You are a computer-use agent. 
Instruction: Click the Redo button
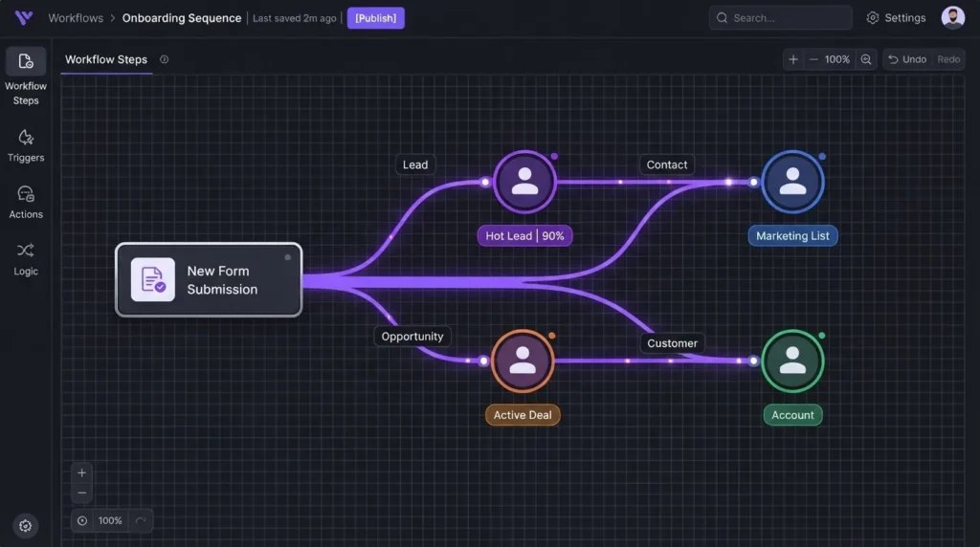(948, 59)
